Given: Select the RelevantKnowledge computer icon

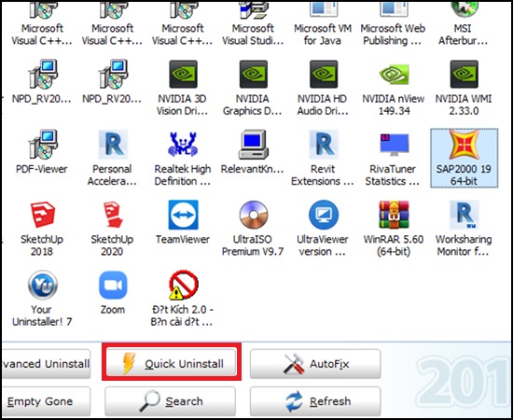Looking at the screenshot, I should pos(253,145).
